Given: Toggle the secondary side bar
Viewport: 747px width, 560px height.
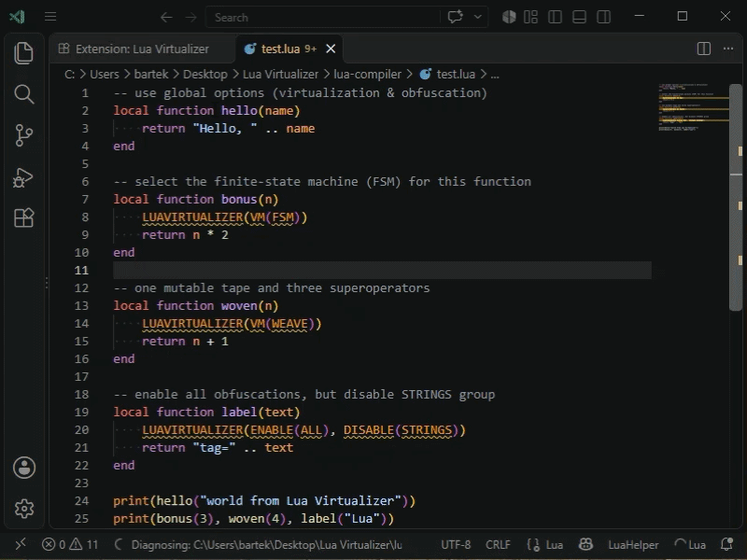Looking at the screenshot, I should [603, 17].
